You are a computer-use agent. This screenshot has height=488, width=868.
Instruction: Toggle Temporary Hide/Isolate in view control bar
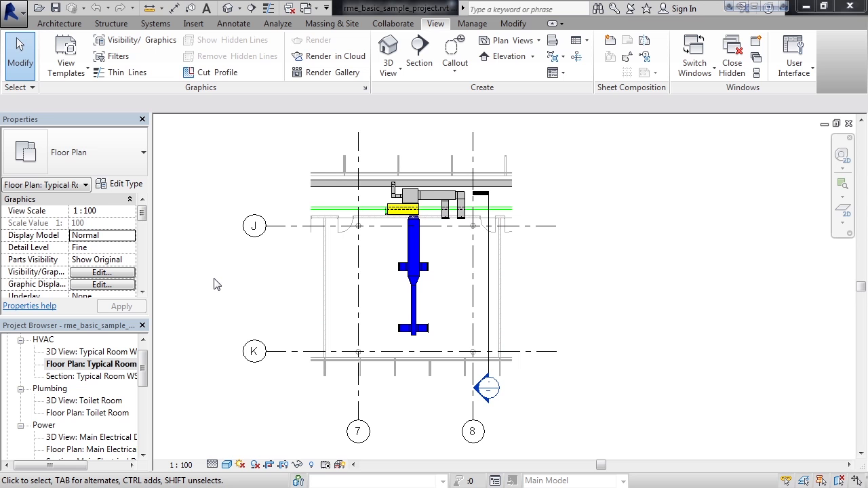(x=297, y=464)
